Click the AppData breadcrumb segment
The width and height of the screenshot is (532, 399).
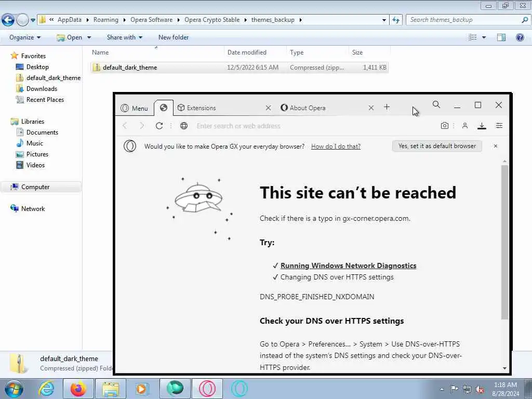pos(70,20)
